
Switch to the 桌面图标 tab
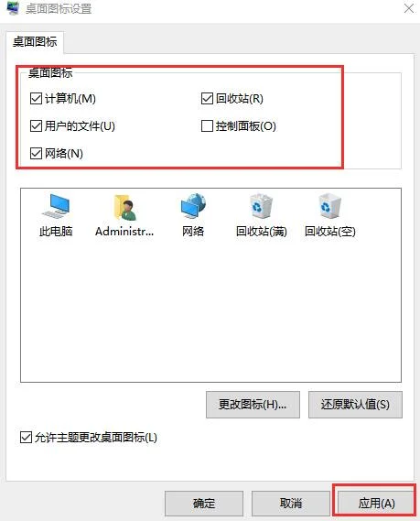pyautogui.click(x=35, y=42)
